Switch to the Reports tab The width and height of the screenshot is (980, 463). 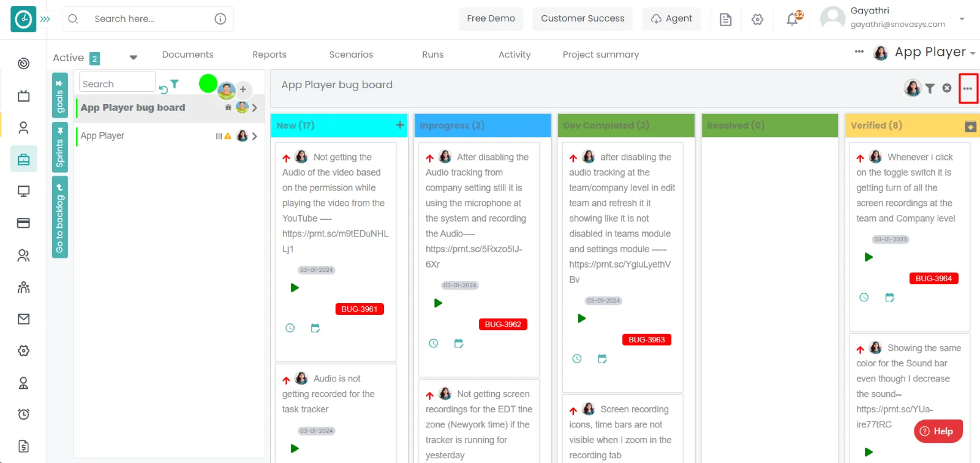tap(269, 55)
